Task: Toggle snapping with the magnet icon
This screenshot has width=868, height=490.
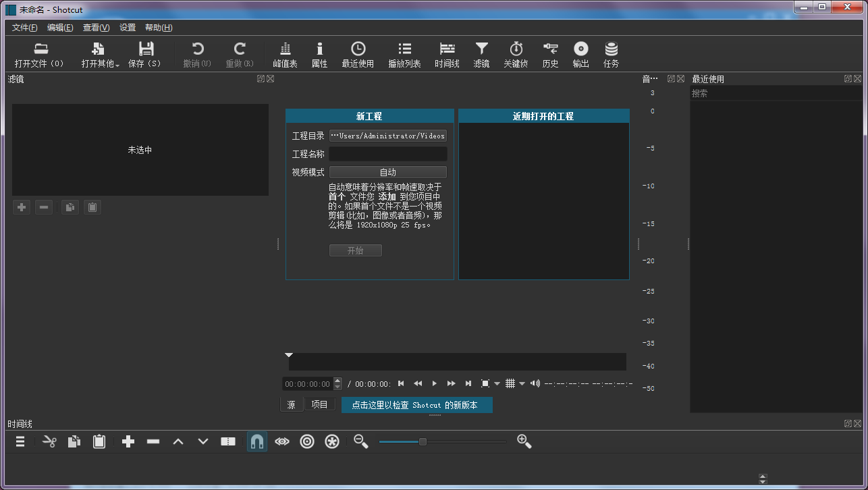Action: tap(257, 441)
